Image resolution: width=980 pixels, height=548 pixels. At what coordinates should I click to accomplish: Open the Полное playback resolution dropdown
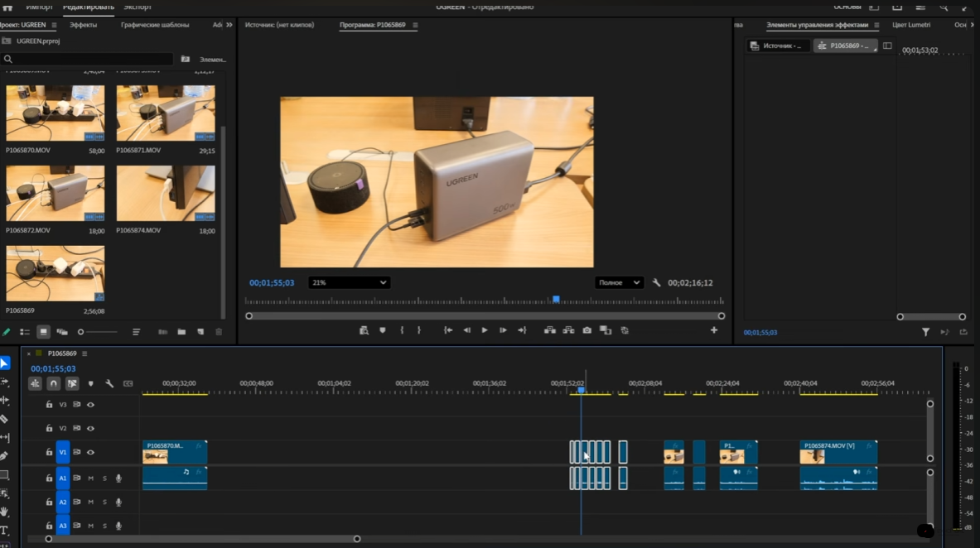pyautogui.click(x=619, y=282)
